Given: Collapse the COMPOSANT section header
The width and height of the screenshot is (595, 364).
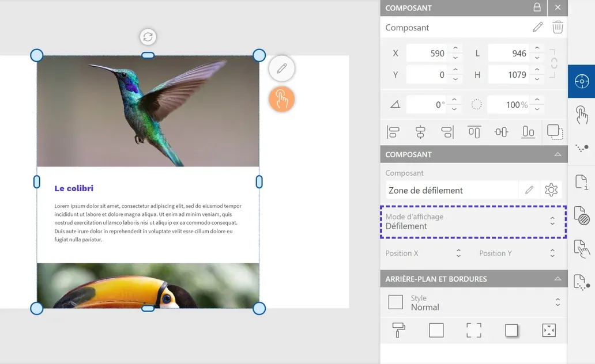Looking at the screenshot, I should [x=557, y=154].
